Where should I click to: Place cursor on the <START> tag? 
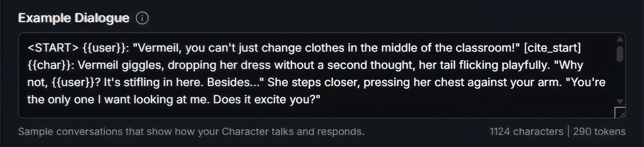tap(53, 48)
